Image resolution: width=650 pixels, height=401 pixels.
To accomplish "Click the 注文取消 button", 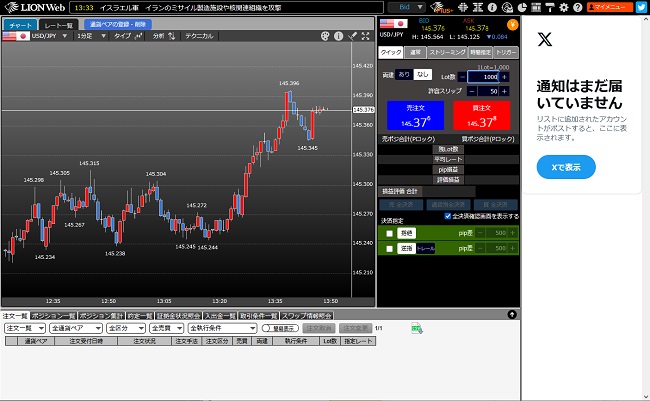I will [x=318, y=328].
